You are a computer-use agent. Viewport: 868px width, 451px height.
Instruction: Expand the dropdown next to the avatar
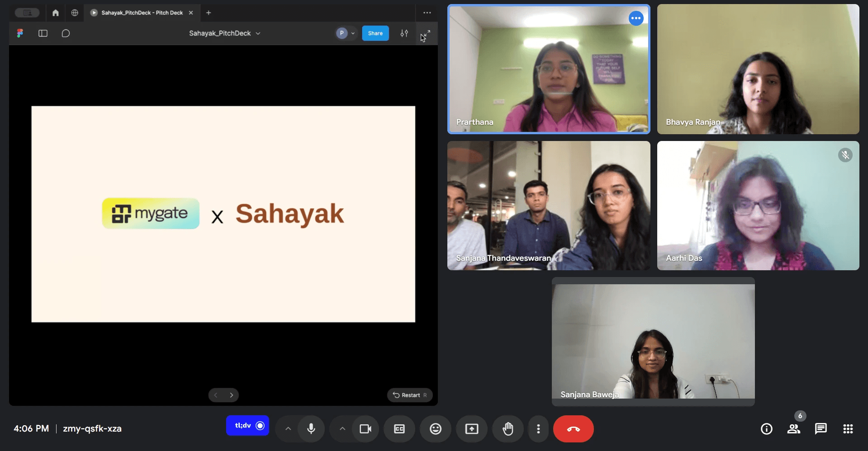coord(353,33)
